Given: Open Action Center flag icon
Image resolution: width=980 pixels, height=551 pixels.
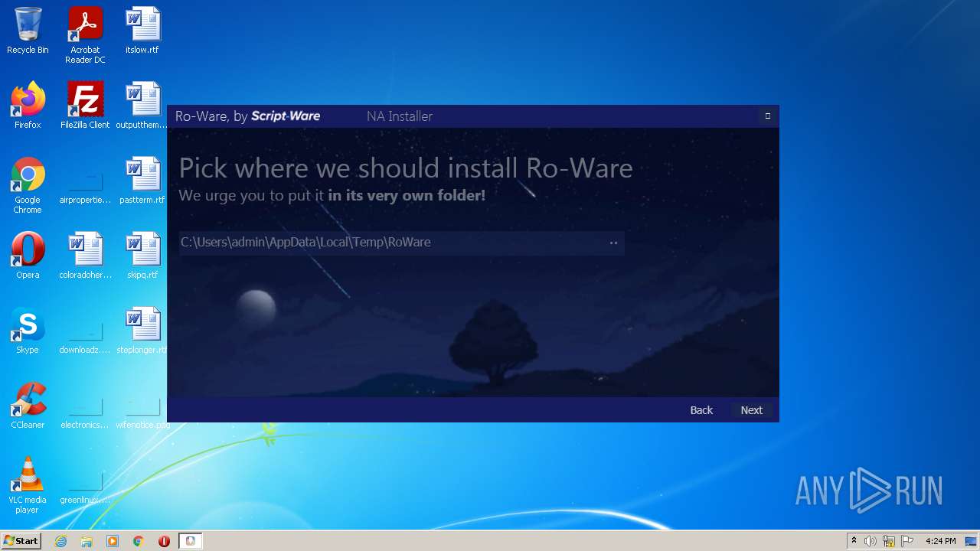Looking at the screenshot, I should coord(906,541).
